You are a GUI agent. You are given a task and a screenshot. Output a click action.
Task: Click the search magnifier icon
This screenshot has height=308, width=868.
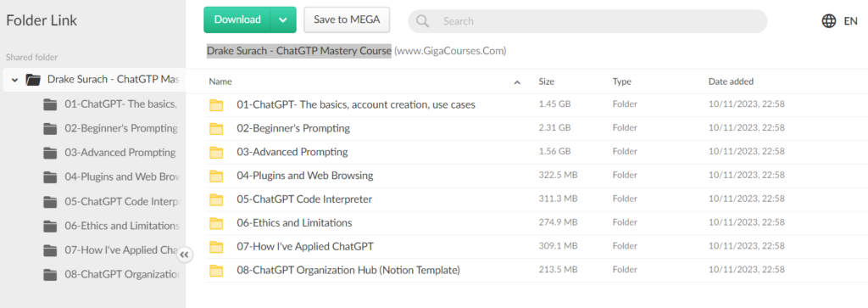(x=422, y=21)
